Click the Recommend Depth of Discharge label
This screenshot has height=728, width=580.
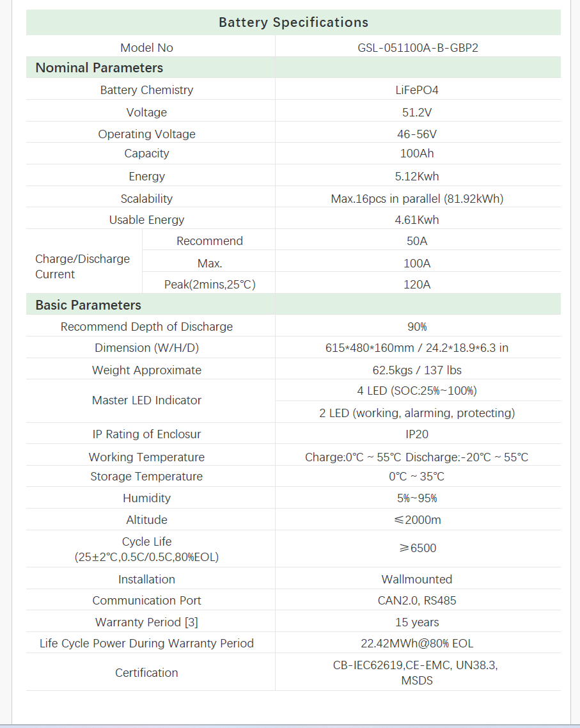[146, 327]
